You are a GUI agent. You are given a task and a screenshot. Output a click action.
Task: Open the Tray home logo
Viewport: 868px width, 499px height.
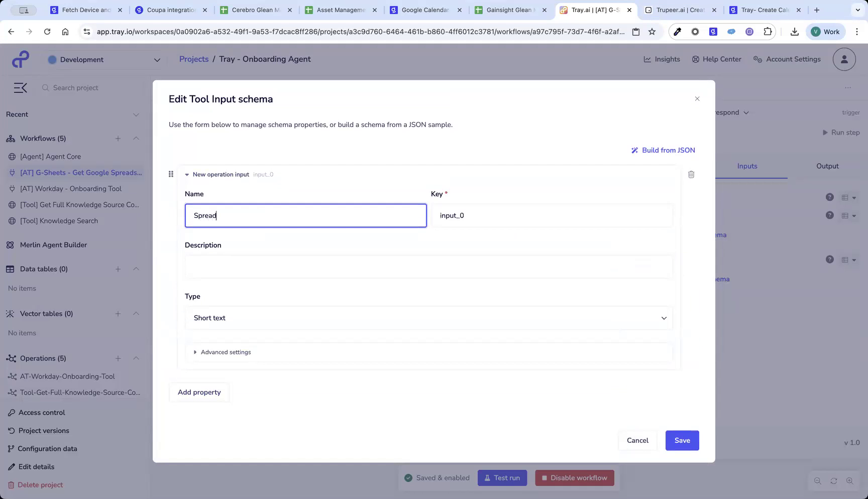click(20, 59)
